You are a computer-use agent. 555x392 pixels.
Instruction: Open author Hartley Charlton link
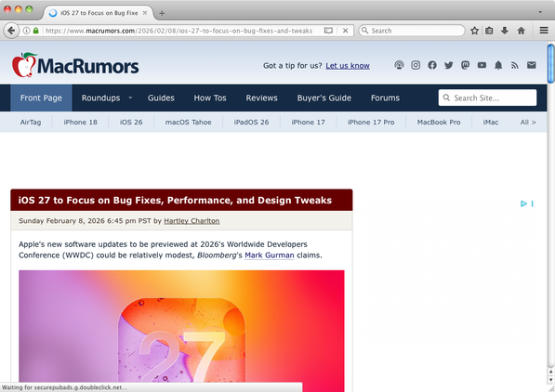click(192, 221)
